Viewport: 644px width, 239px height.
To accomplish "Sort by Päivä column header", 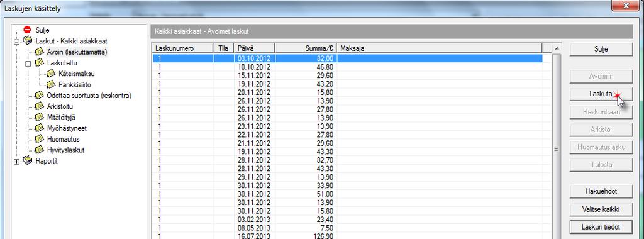I will click(254, 48).
